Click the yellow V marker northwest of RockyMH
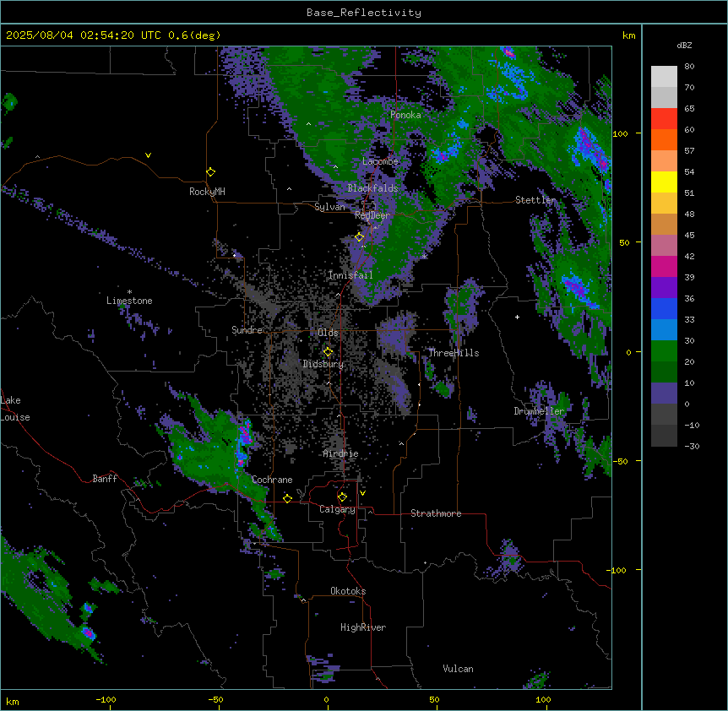This screenshot has height=711, width=728. click(x=148, y=155)
